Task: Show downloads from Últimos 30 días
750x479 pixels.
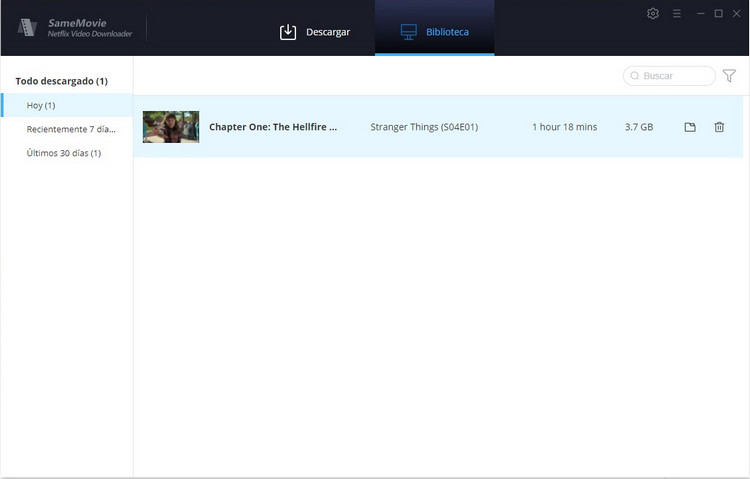Action: pos(63,153)
